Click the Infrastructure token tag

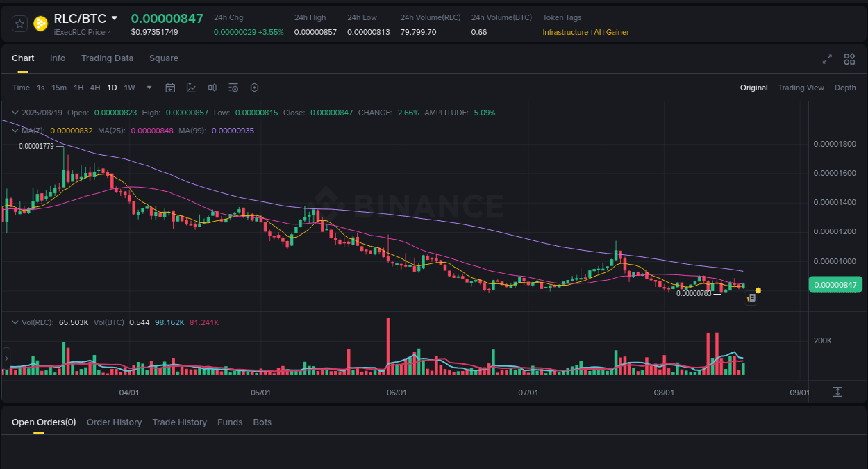coord(565,32)
